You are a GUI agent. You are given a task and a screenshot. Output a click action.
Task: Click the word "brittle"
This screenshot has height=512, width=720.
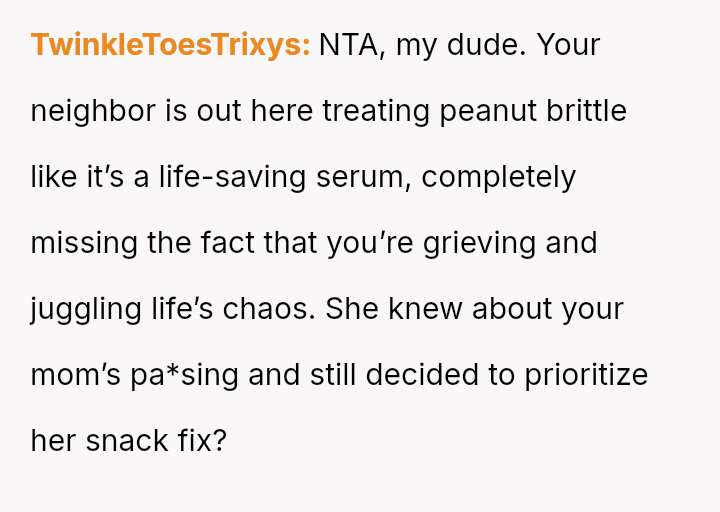coord(585,111)
